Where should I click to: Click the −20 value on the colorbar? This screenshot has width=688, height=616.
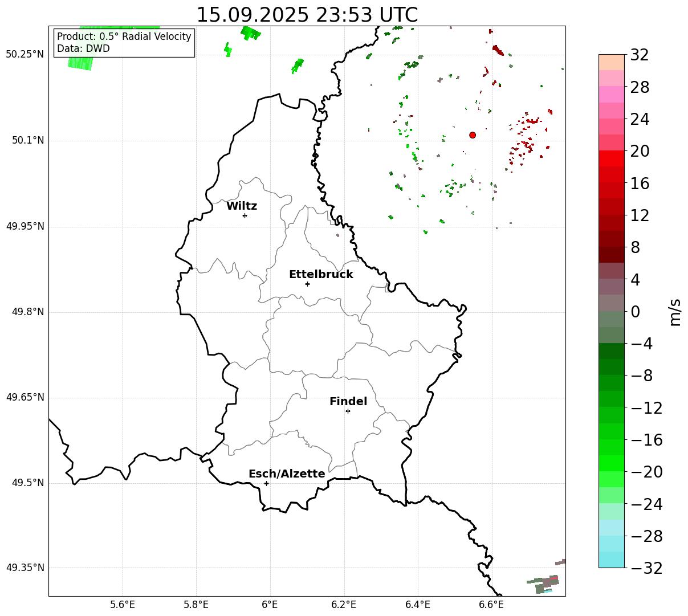[646, 472]
